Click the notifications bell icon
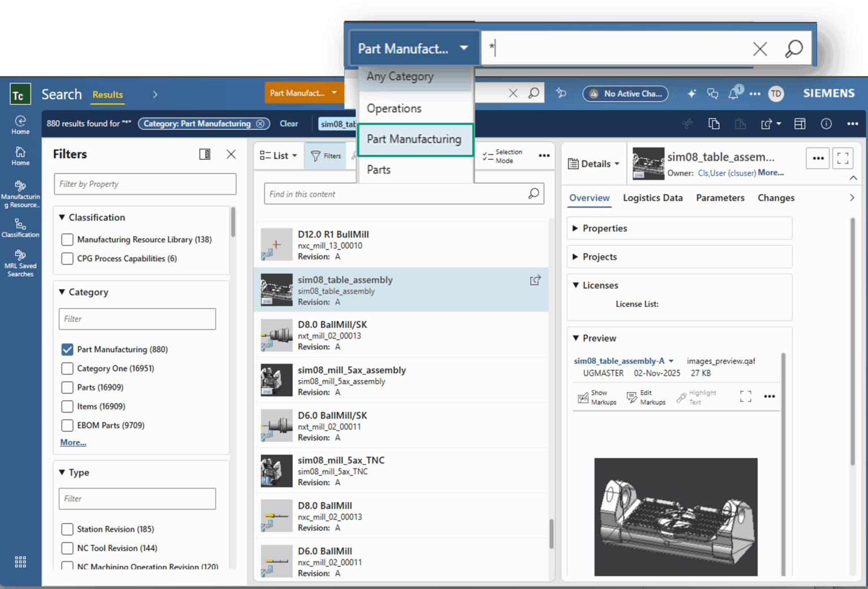The width and height of the screenshot is (868, 589). pyautogui.click(x=734, y=94)
